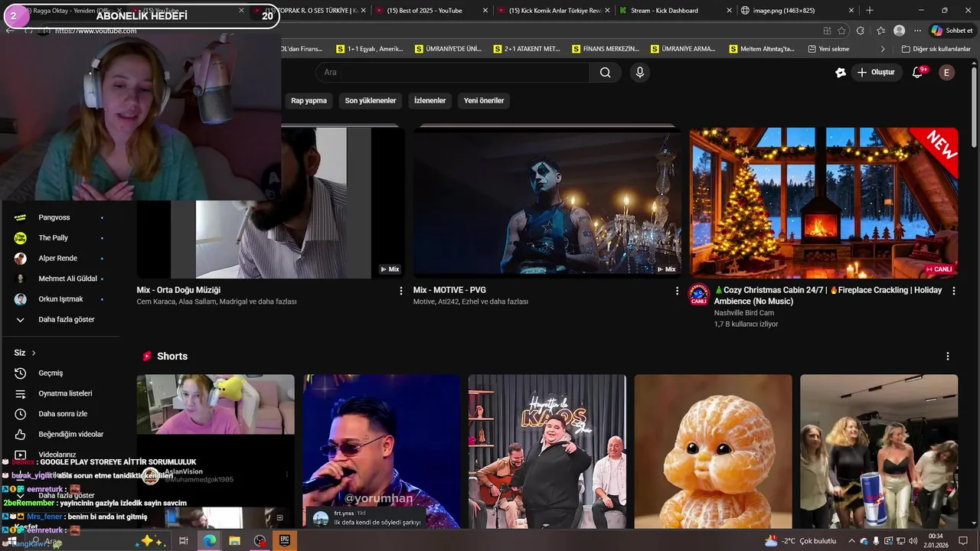980x551 pixels.
Task: Open Copilot Sohbet et button
Action: pyautogui.click(x=952, y=31)
